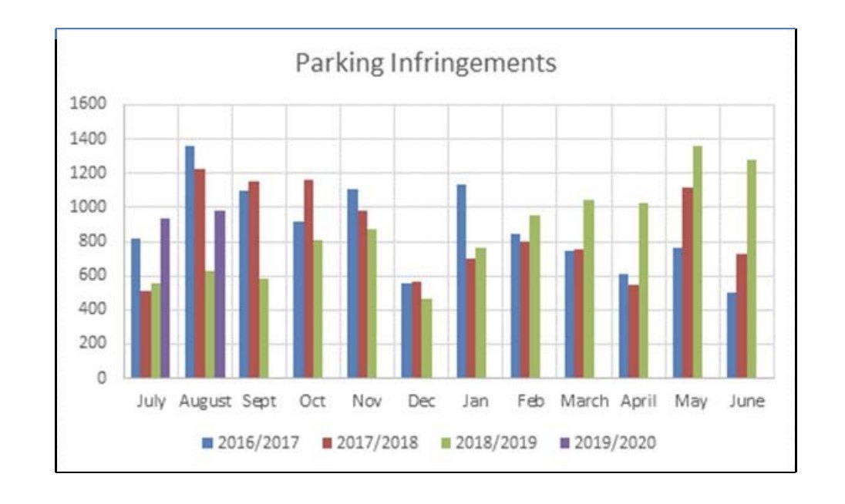Click the 2017/2018 legend label

[377, 442]
